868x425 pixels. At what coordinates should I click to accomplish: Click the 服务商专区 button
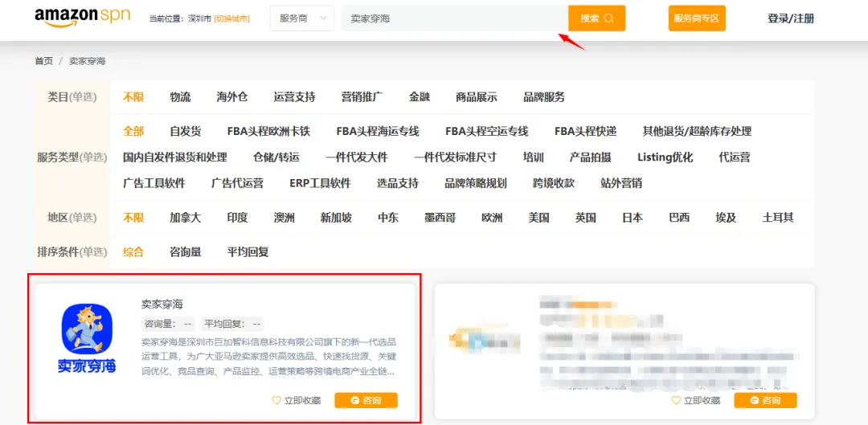coord(697,18)
